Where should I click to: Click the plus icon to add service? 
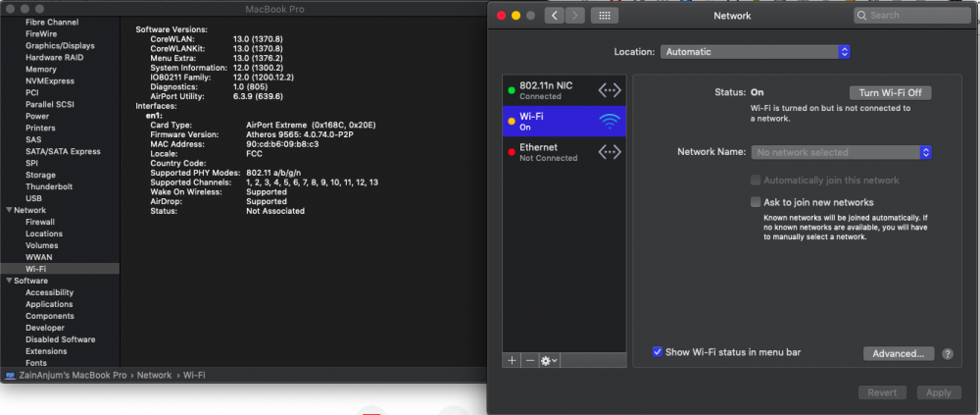512,360
